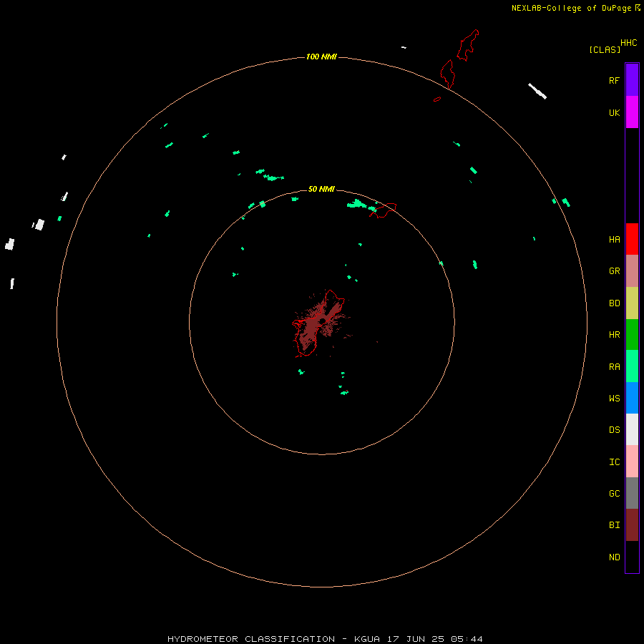Viewport: 644px width, 644px height.
Task: Click the HR legend label
Action: pyautogui.click(x=614, y=335)
